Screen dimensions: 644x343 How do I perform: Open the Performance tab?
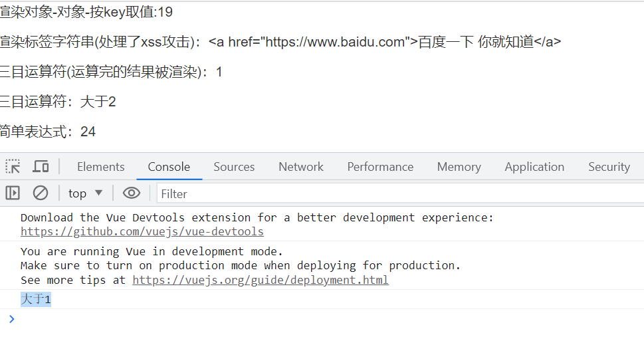pyautogui.click(x=380, y=167)
